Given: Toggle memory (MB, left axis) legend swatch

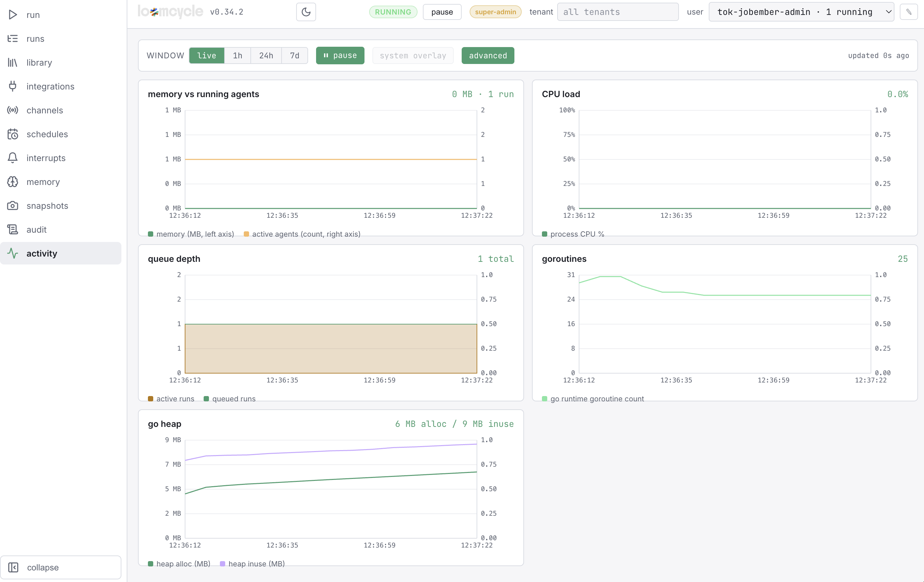Looking at the screenshot, I should coord(151,234).
